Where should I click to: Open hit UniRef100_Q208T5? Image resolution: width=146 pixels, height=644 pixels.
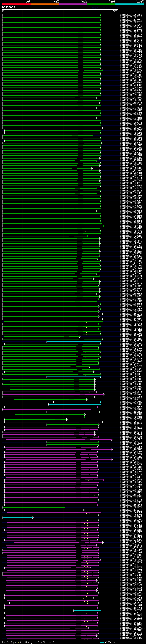pyautogui.click(x=131, y=22)
